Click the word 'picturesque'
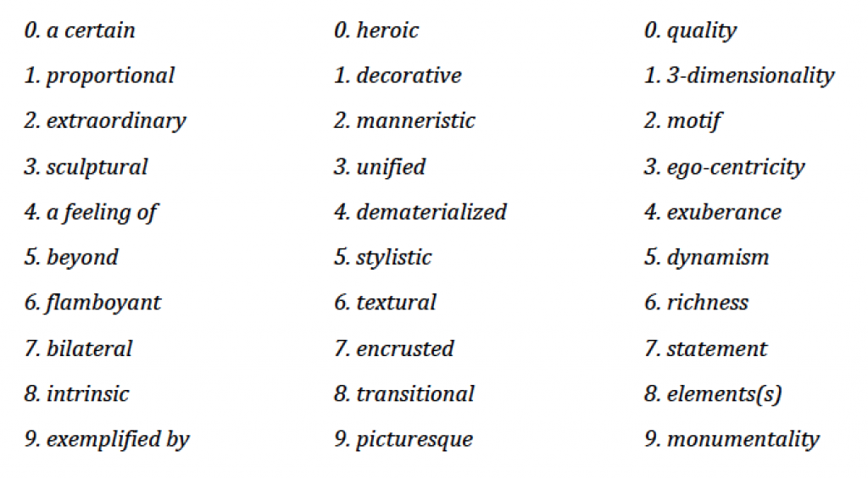 point(415,440)
